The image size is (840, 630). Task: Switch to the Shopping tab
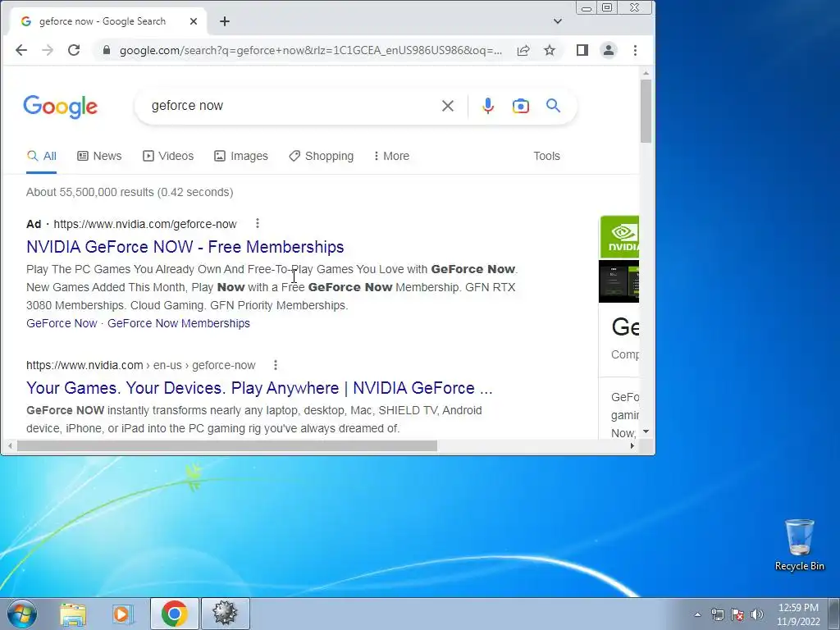pyautogui.click(x=322, y=156)
